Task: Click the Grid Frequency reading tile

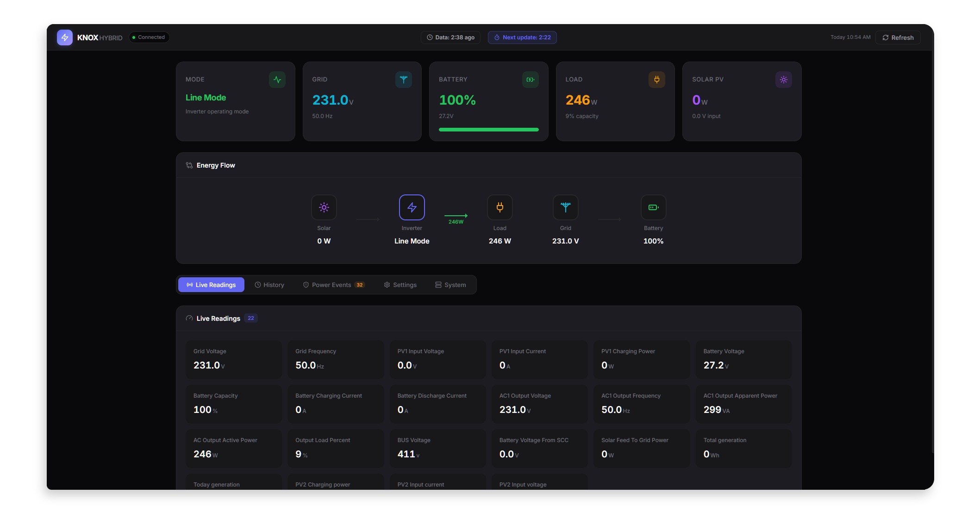Action: pyautogui.click(x=336, y=360)
